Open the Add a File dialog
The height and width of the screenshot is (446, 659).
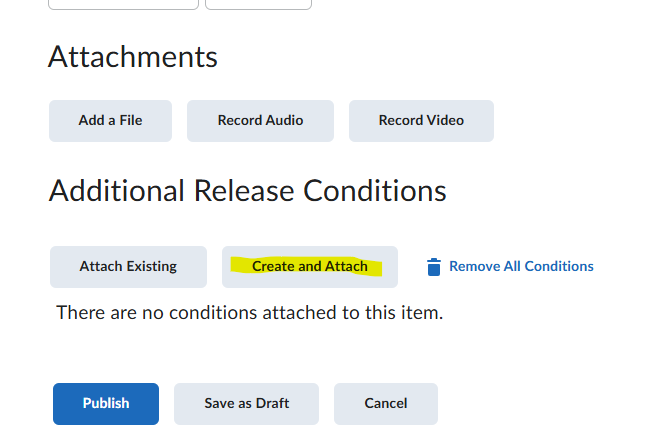click(x=111, y=121)
